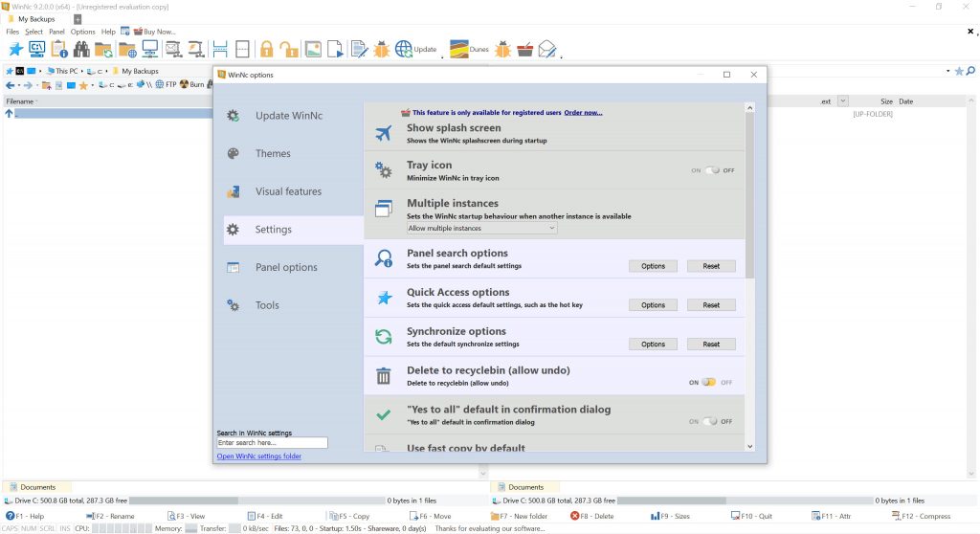Click the FTP globe icon in drive bar
Viewport: 980px width, 534px height.
(167, 84)
